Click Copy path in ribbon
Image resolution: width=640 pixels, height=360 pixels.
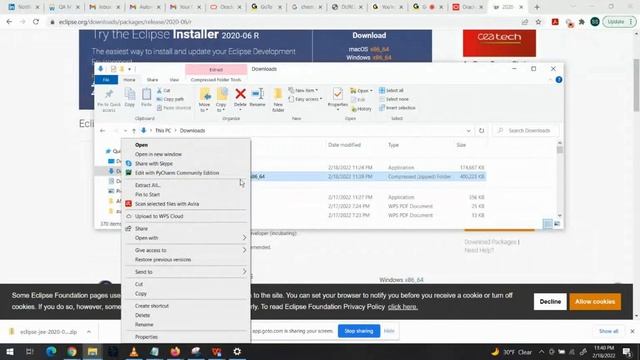tap(170, 99)
